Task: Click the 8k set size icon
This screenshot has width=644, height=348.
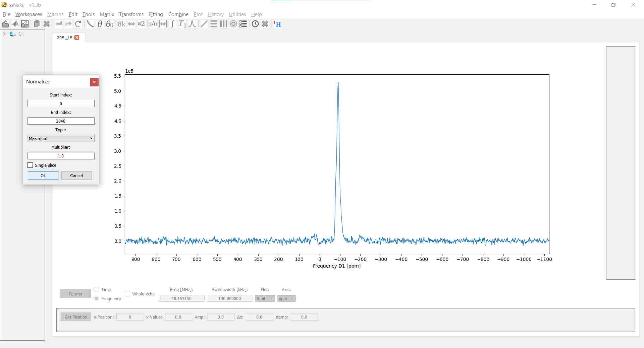Action: coord(121,24)
